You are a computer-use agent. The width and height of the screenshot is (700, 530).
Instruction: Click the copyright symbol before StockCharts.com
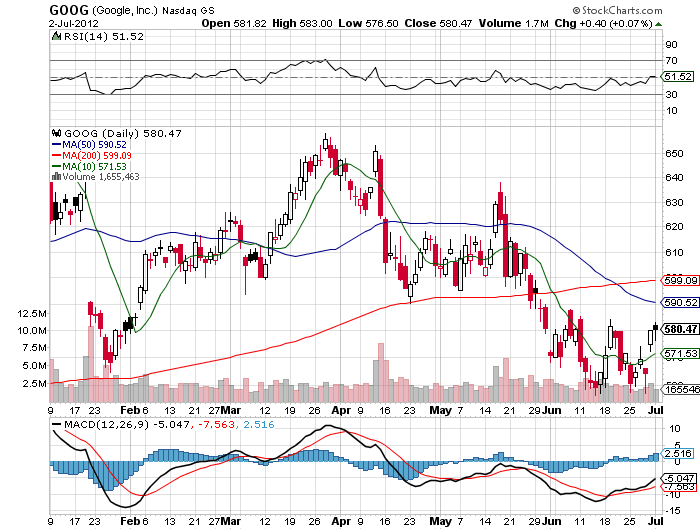tap(576, 10)
